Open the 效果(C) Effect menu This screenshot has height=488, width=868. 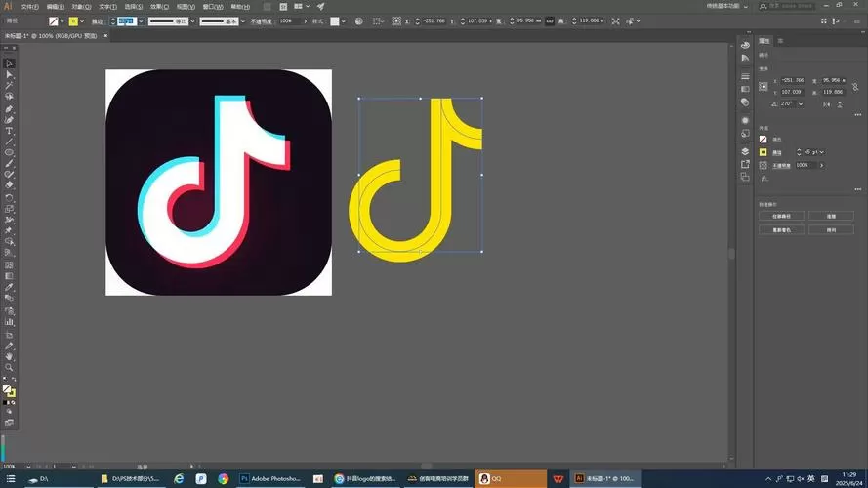[159, 7]
